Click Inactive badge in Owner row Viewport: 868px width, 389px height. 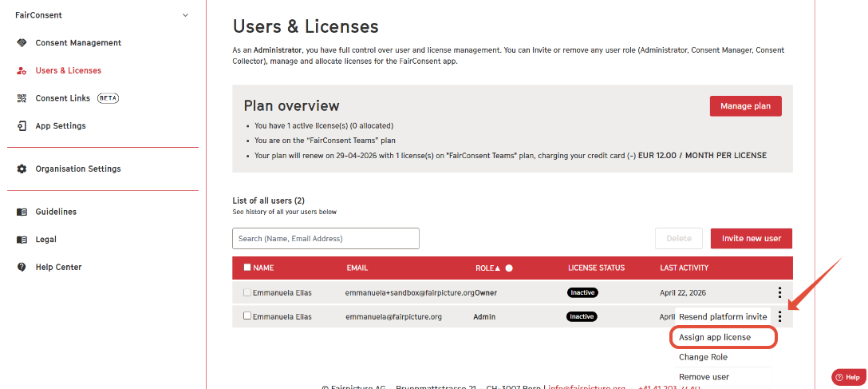(582, 292)
